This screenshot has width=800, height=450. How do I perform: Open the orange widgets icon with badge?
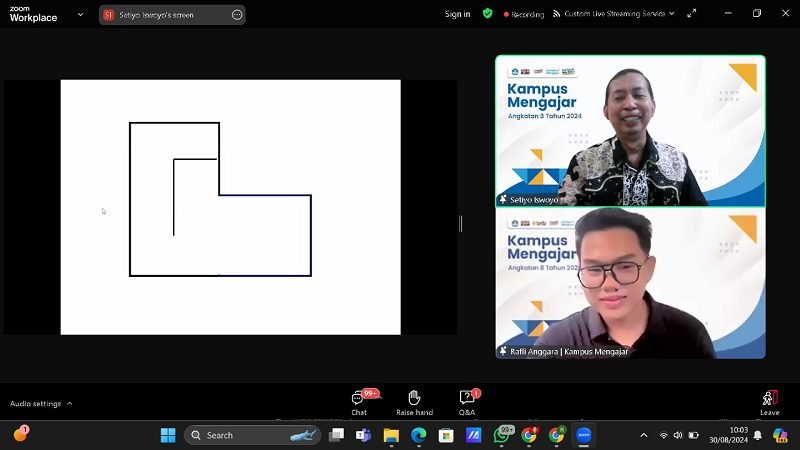coord(20,434)
